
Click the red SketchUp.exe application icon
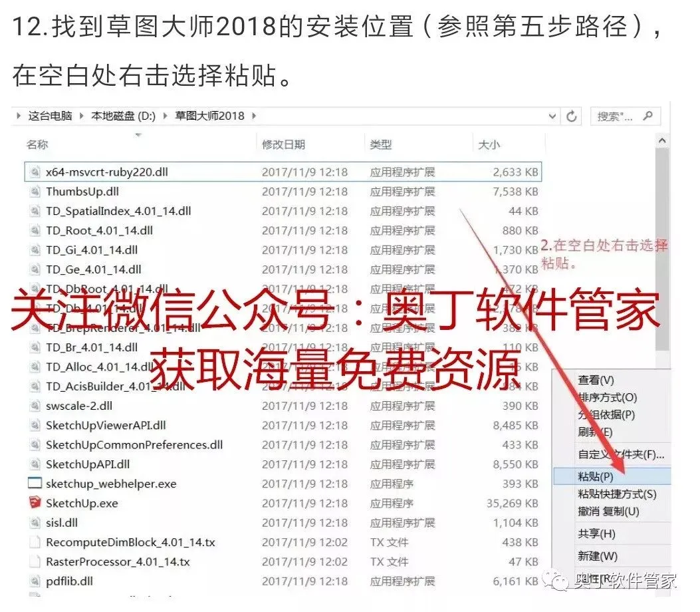pyautogui.click(x=35, y=503)
